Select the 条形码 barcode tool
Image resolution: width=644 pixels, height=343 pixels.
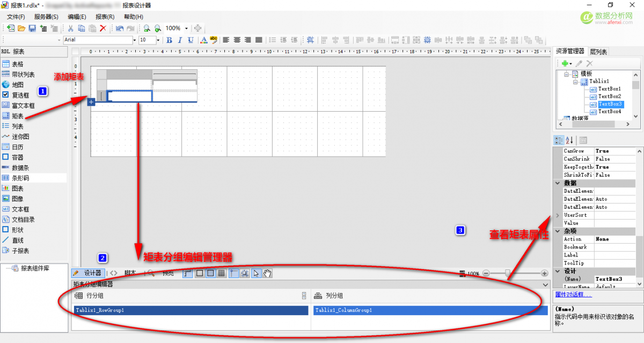[x=21, y=178]
